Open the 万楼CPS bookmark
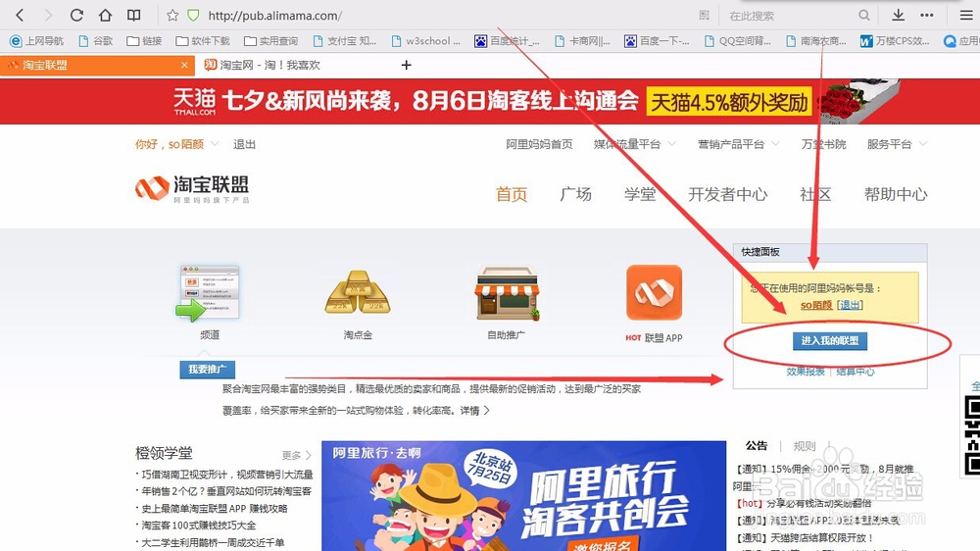 click(895, 41)
